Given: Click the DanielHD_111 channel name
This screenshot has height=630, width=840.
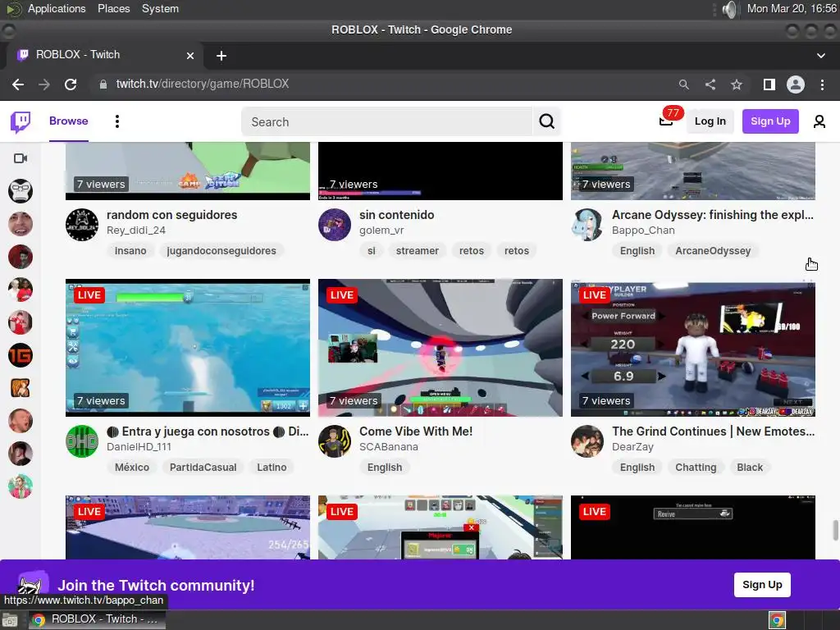Looking at the screenshot, I should (x=138, y=447).
